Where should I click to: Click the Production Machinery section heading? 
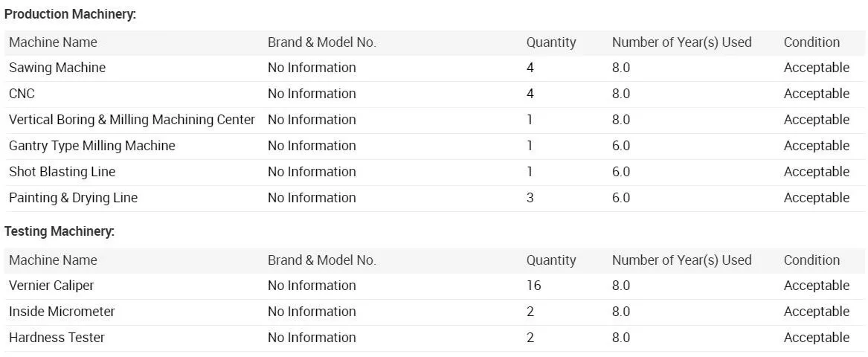coord(70,15)
